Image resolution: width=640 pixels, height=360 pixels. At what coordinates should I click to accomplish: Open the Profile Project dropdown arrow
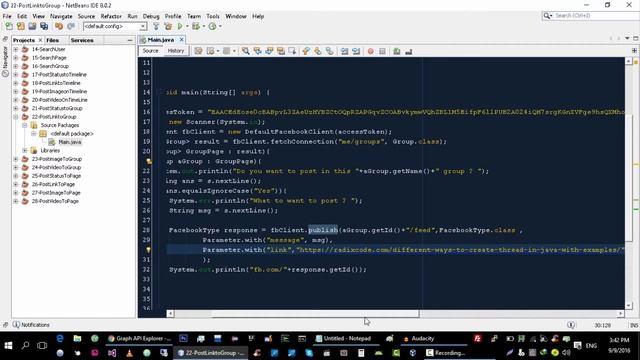[x=220, y=26]
